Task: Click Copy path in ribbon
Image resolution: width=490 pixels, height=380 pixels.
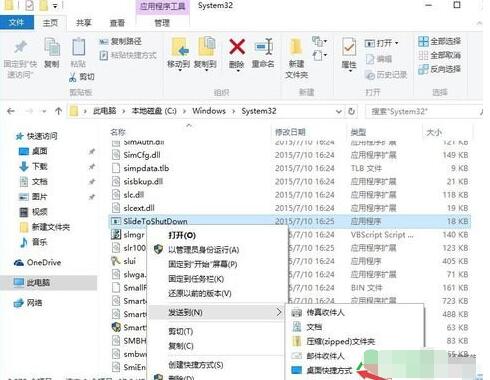Action: point(121,41)
